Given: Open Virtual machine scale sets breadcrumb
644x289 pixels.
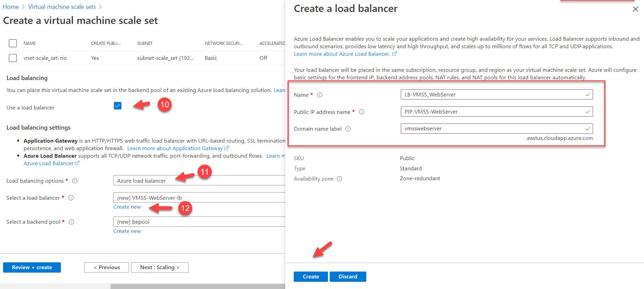Looking at the screenshot, I should click(x=62, y=7).
